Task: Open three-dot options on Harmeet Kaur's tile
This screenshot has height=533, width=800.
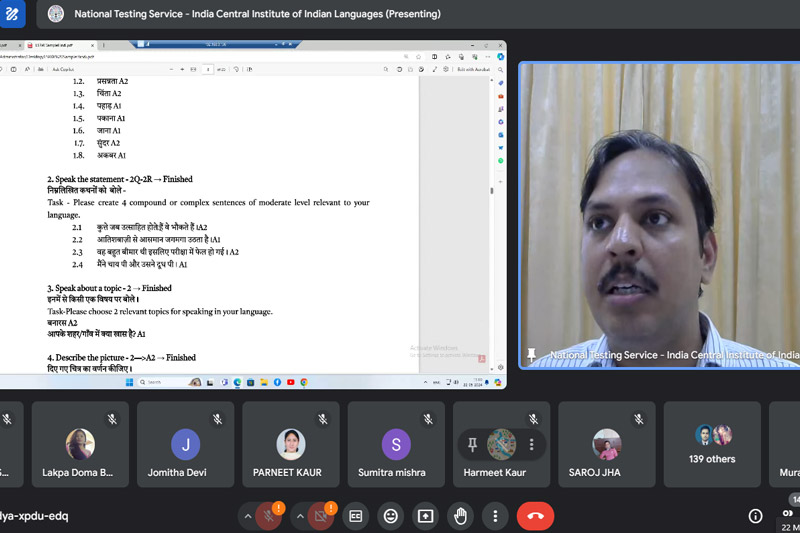Action: coord(532,445)
